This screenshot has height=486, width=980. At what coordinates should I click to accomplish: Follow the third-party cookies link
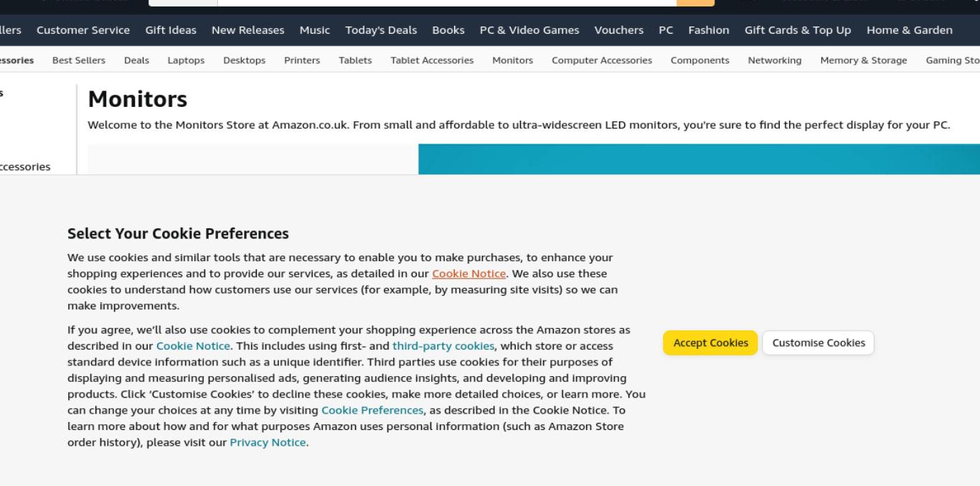point(443,346)
